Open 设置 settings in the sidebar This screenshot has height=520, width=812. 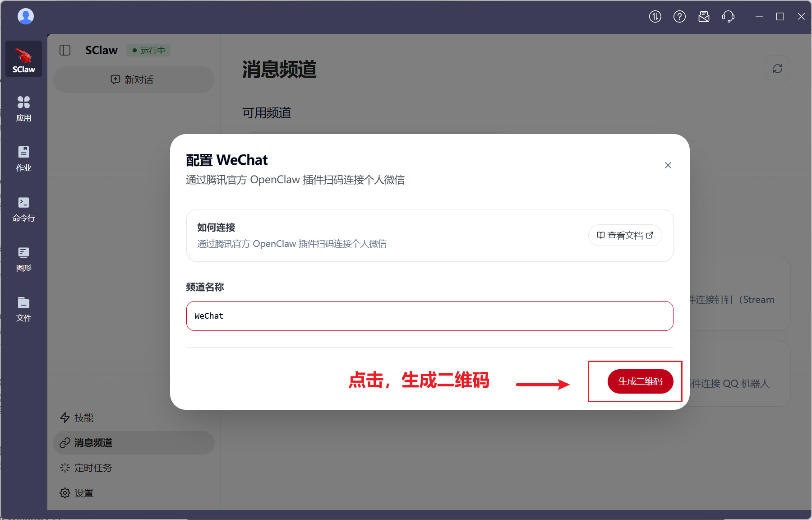[83, 493]
